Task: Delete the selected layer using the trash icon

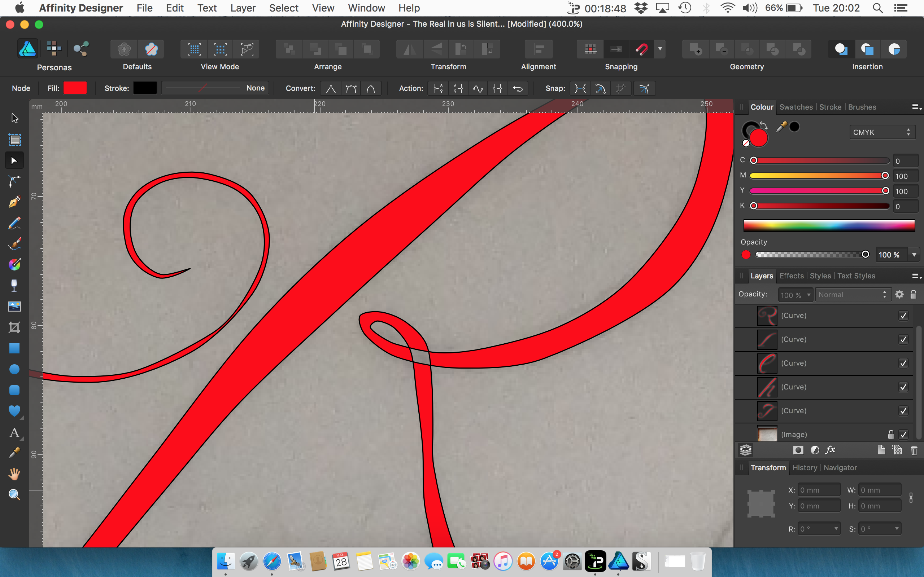Action: tap(914, 451)
